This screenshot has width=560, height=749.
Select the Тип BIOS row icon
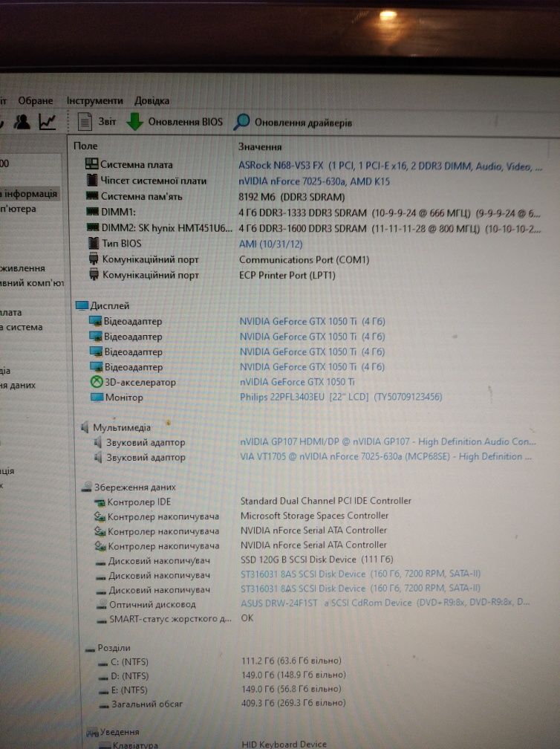(x=94, y=243)
